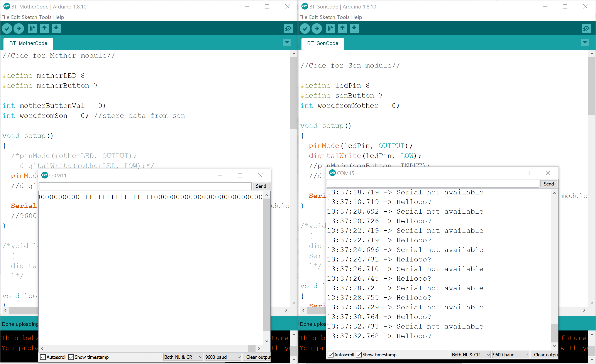The width and height of the screenshot is (596, 364).
Task: Open Serial Monitor icon in BT_MotherCode window
Action: coord(288,29)
